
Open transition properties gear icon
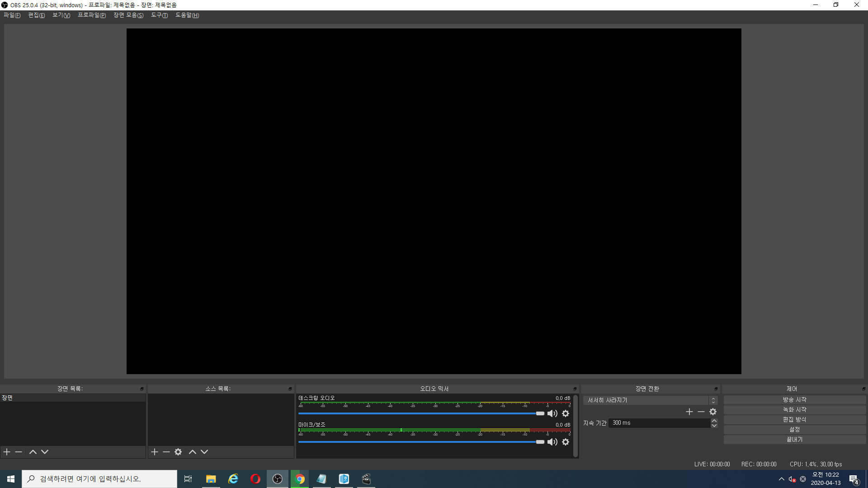click(x=713, y=412)
